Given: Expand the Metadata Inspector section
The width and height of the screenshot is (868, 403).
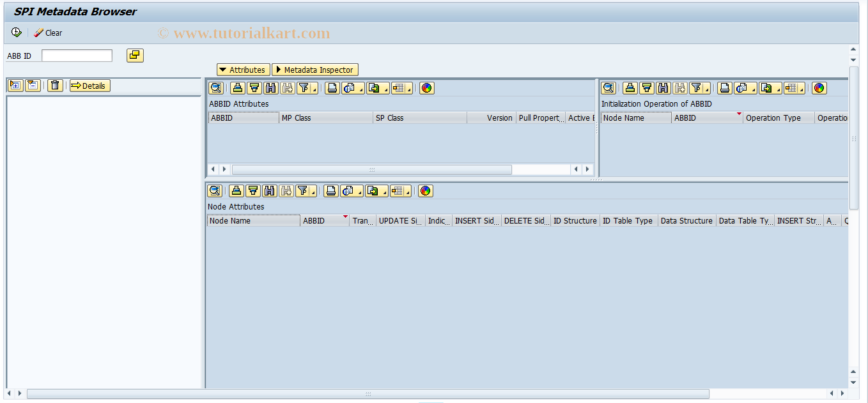Looking at the screenshot, I should [x=315, y=70].
